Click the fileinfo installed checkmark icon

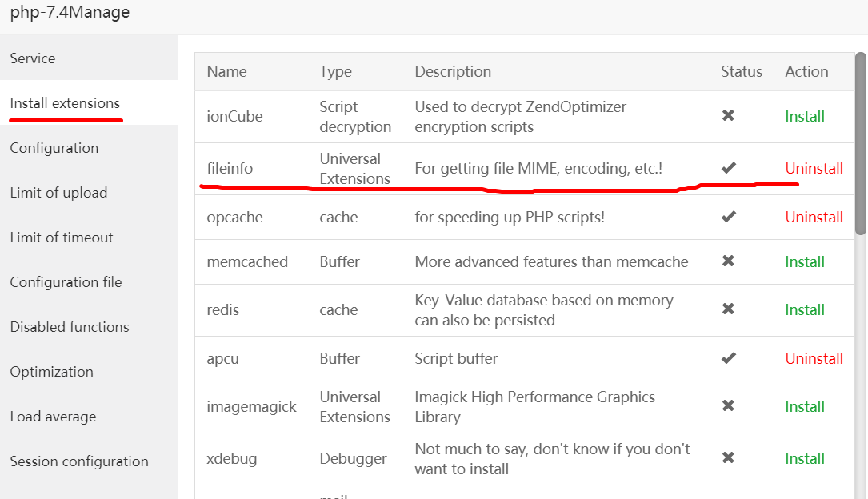coord(728,168)
